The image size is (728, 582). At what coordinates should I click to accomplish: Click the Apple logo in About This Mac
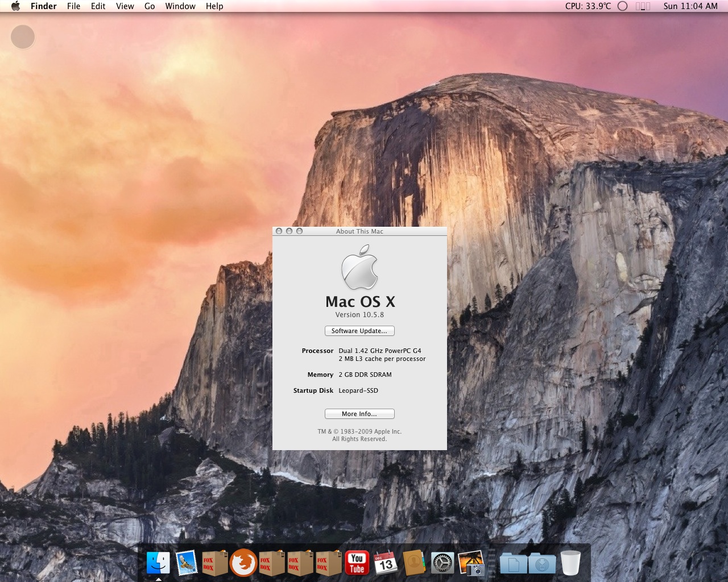[359, 267]
